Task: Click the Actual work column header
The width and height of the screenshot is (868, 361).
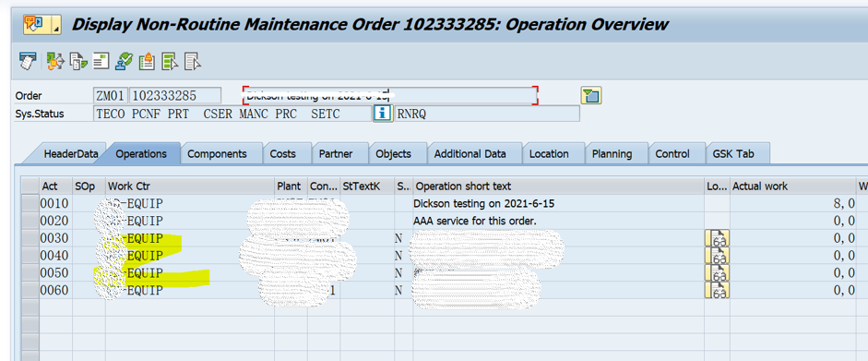Action: point(792,186)
